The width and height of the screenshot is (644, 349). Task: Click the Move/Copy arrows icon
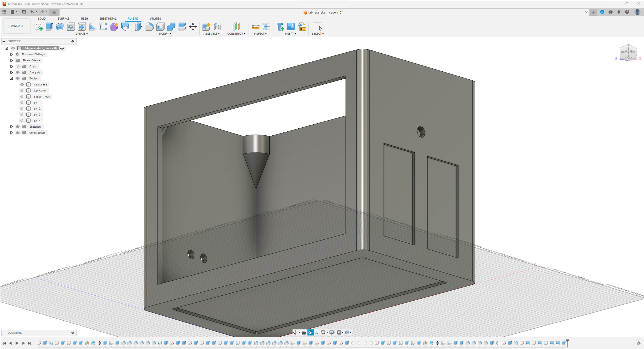193,27
